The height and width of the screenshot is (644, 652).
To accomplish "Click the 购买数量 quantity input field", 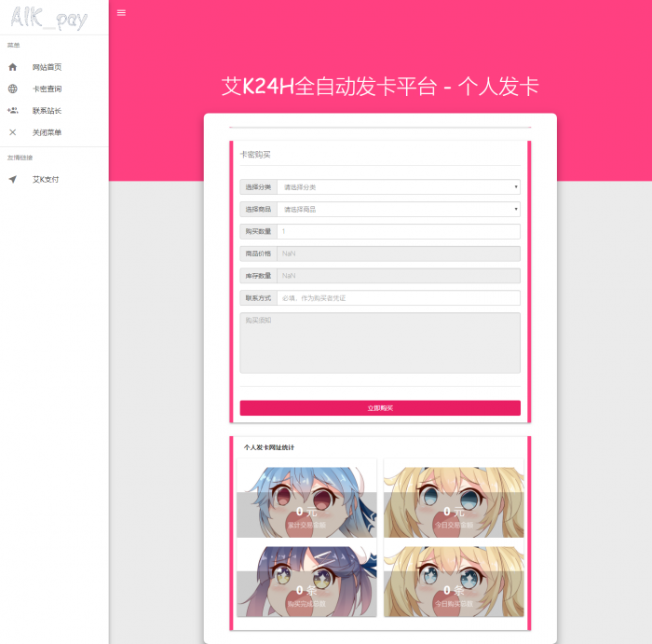I will pyautogui.click(x=398, y=231).
